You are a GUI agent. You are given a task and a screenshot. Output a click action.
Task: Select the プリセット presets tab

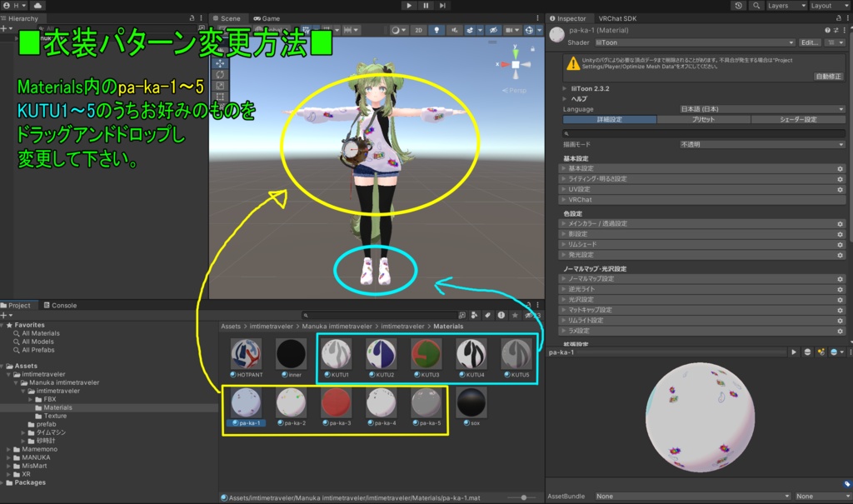703,119
